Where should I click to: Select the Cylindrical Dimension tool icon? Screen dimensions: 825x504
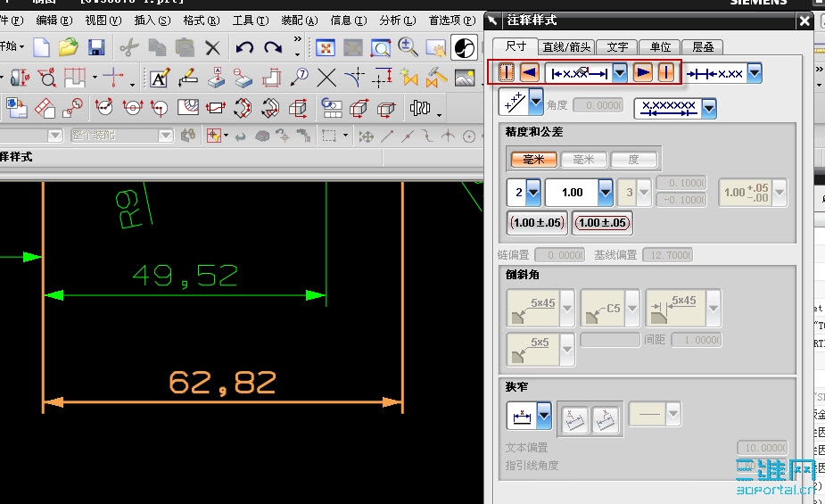pyautogui.click(x=19, y=78)
